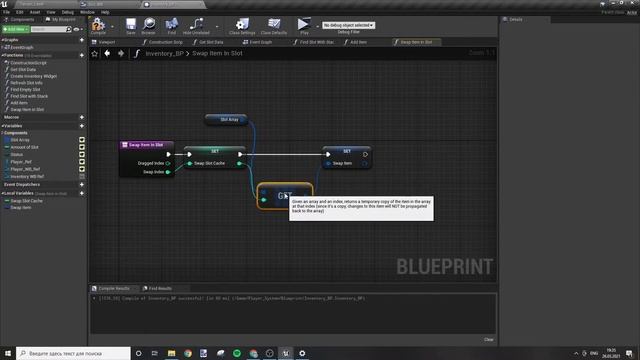Click the Hide Unrelated toolbar icon
This screenshot has width=640, height=360.
coord(196,24)
